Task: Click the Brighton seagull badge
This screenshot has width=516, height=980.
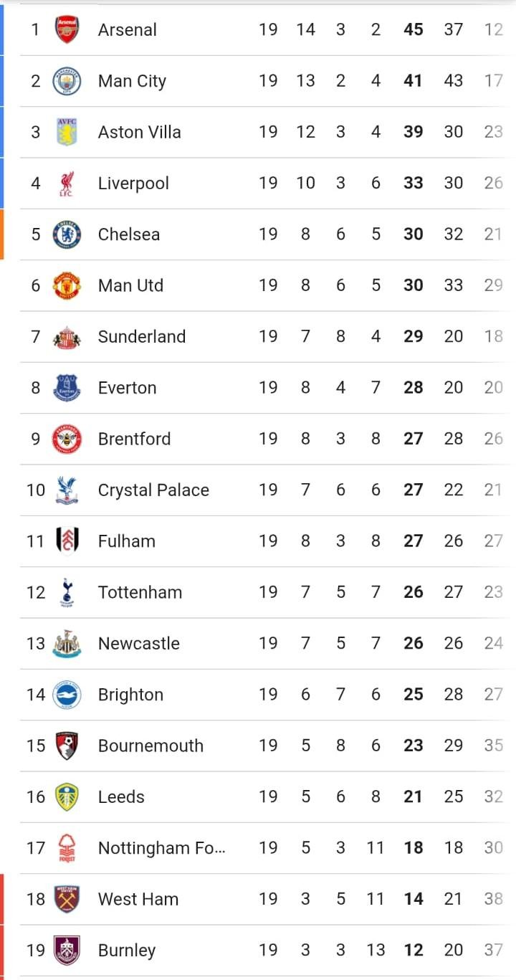Action: [67, 695]
